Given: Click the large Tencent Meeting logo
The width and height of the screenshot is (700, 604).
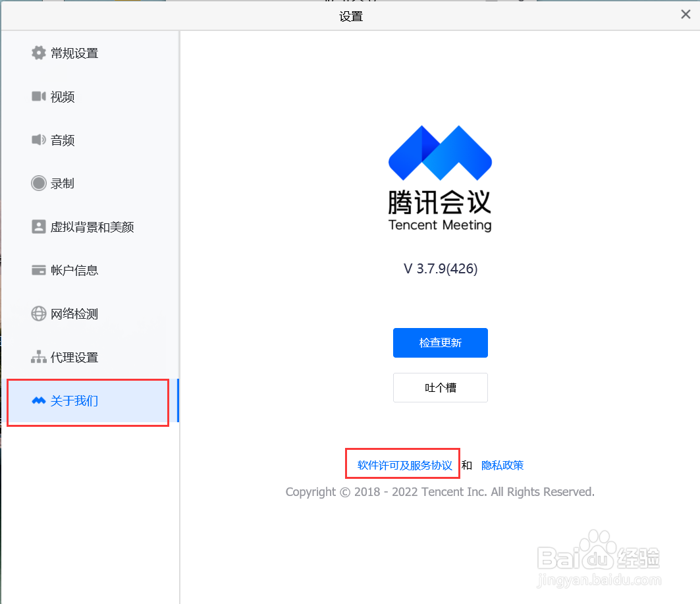Looking at the screenshot, I should pyautogui.click(x=440, y=153).
